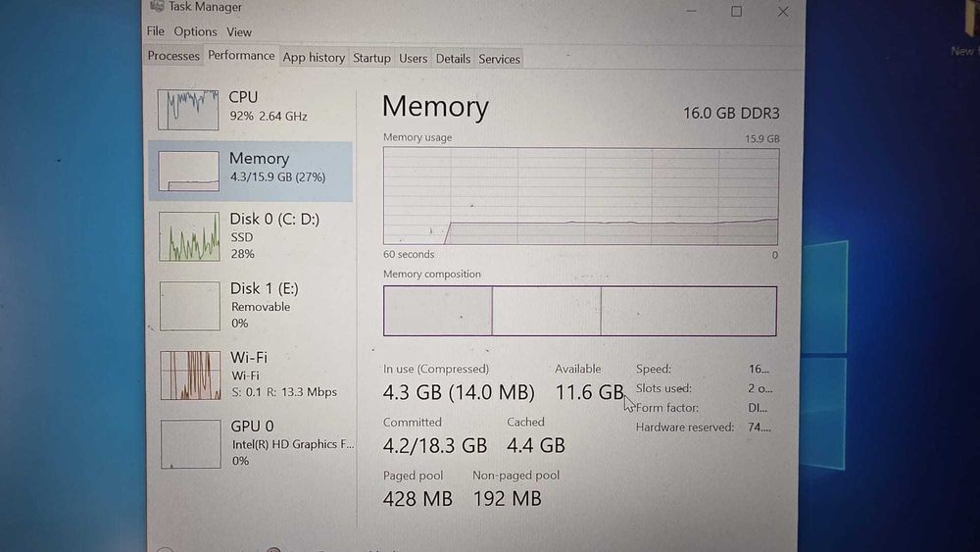
Task: Open the View menu
Action: 239,31
